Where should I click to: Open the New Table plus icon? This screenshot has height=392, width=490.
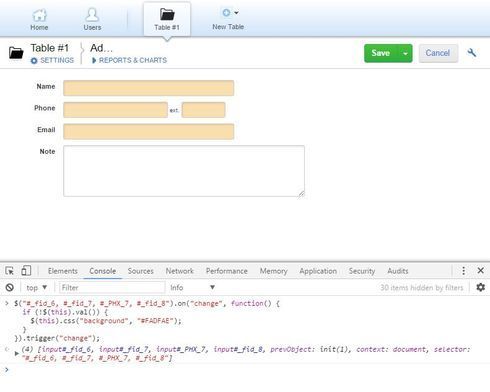pos(226,13)
